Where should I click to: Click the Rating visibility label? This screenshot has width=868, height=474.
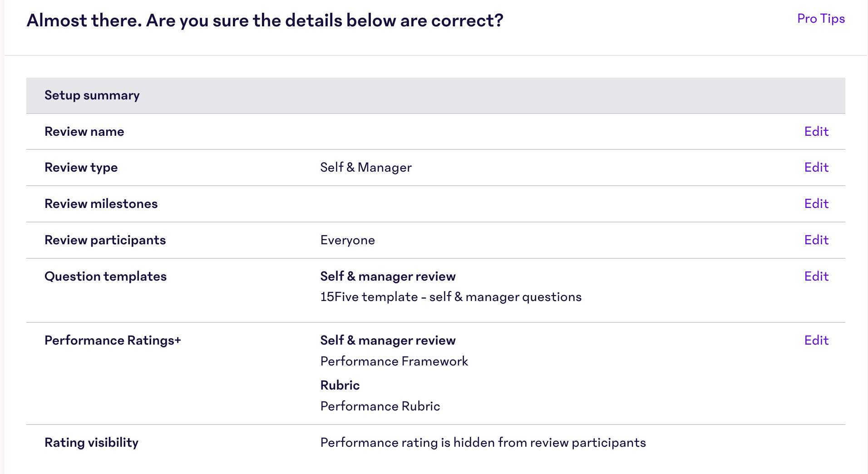pyautogui.click(x=91, y=443)
